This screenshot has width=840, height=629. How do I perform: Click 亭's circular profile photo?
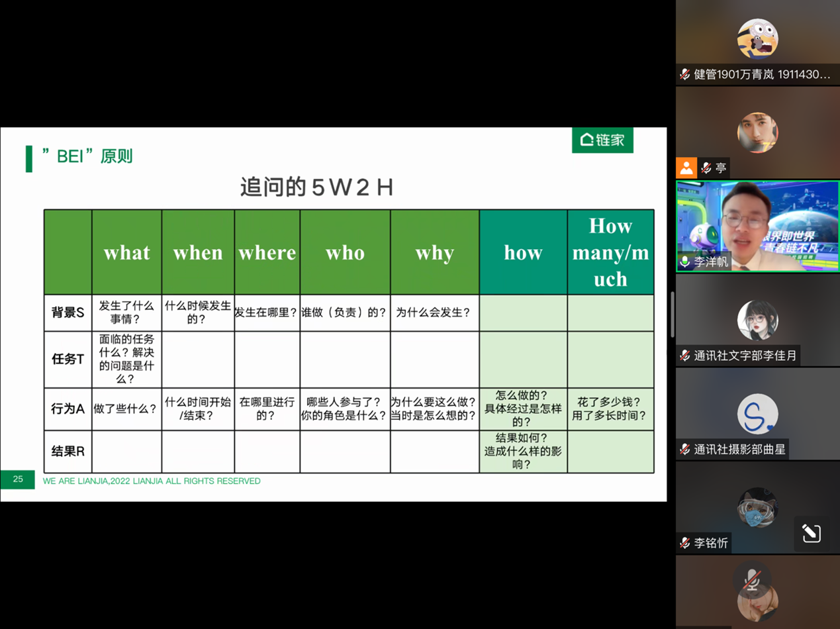click(757, 131)
